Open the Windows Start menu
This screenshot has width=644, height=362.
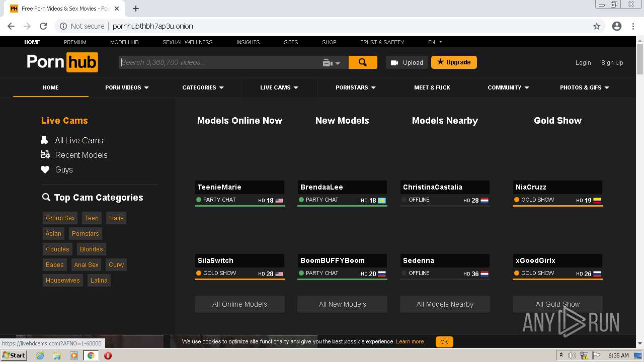point(14,355)
